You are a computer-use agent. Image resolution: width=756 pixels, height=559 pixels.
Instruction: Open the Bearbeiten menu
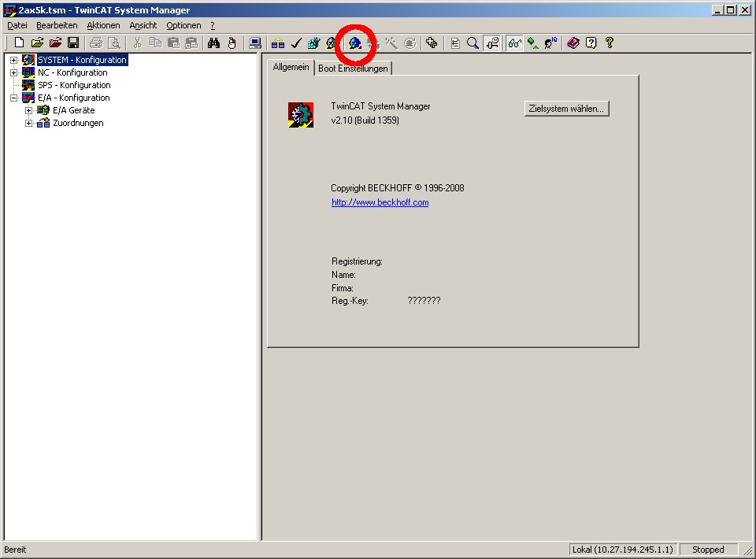(x=57, y=25)
